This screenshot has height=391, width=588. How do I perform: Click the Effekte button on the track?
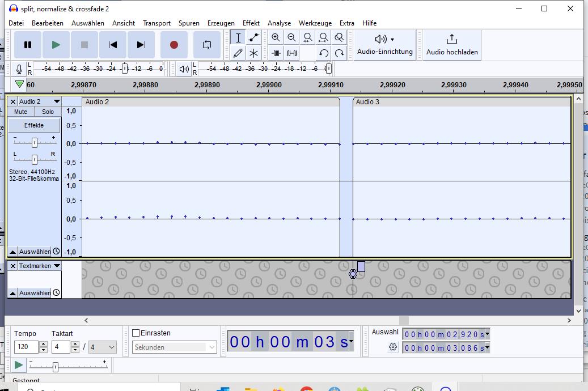pyautogui.click(x=34, y=125)
